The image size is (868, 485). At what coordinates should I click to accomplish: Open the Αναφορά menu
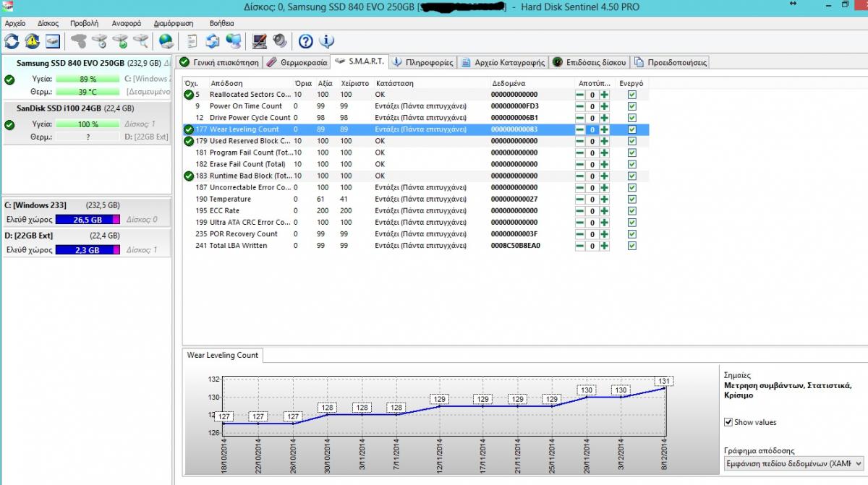(126, 23)
